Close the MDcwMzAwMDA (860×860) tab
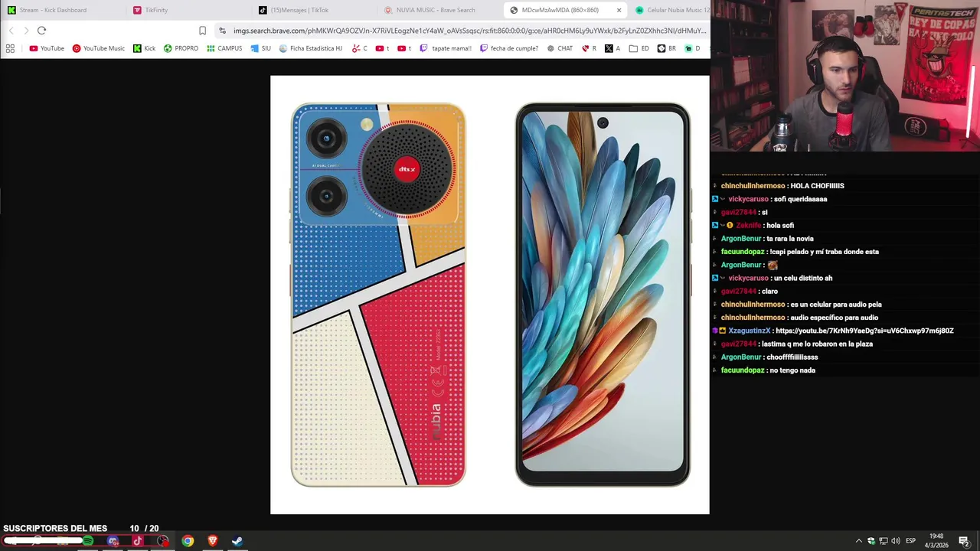Image resolution: width=980 pixels, height=551 pixels. click(x=619, y=10)
